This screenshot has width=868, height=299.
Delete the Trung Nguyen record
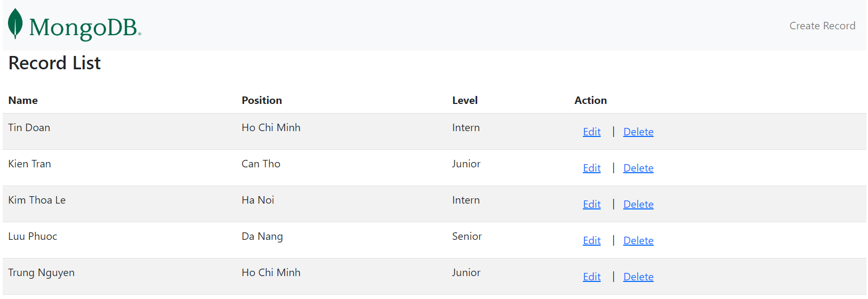click(638, 277)
